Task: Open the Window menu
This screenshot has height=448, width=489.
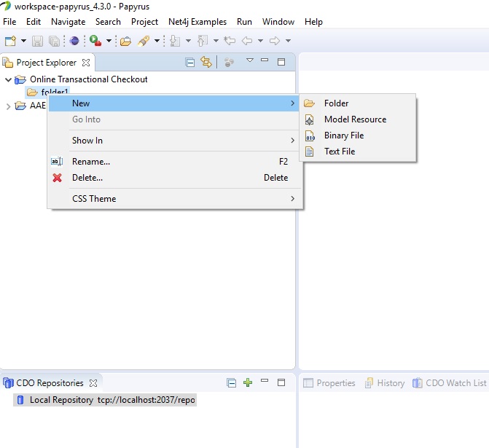Action: 278,22
